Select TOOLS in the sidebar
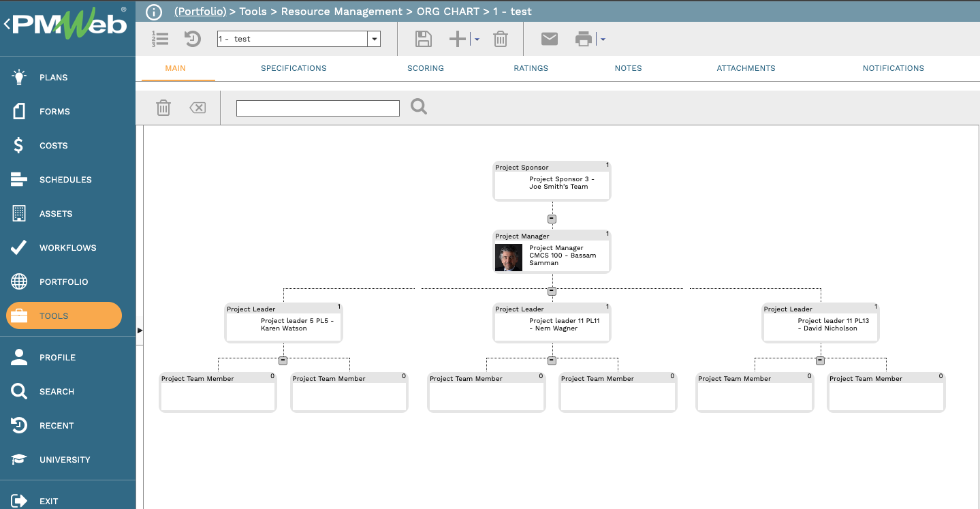The image size is (980, 509). point(64,315)
